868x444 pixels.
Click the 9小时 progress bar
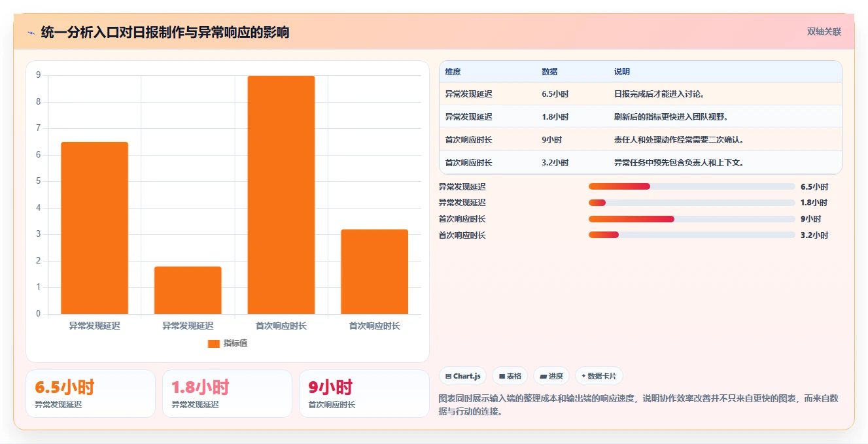click(x=691, y=219)
